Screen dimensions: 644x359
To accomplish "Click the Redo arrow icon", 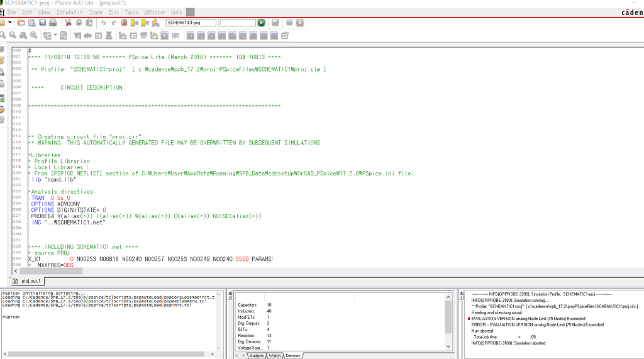I will (x=114, y=23).
